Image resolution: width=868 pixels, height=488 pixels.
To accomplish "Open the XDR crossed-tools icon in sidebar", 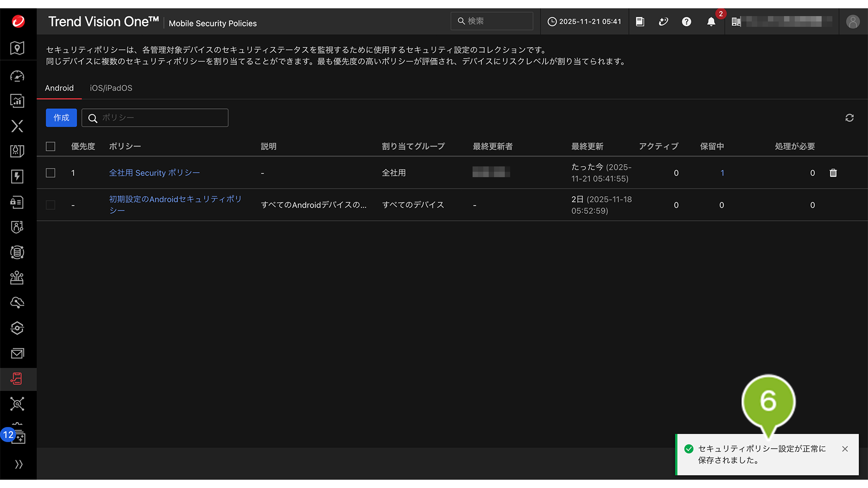I will (17, 126).
